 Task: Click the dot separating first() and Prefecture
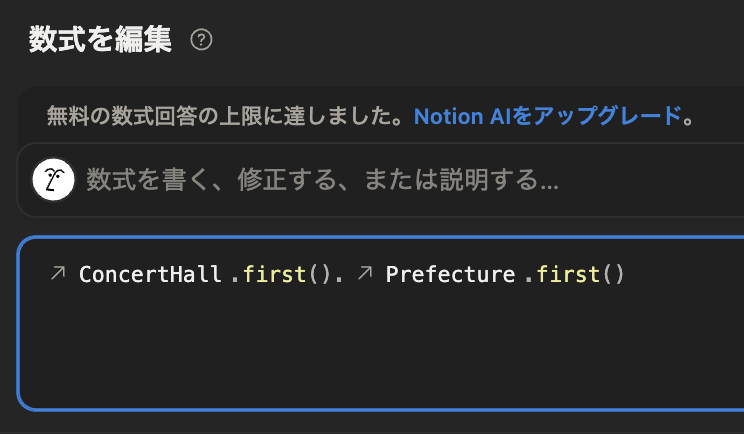point(338,275)
